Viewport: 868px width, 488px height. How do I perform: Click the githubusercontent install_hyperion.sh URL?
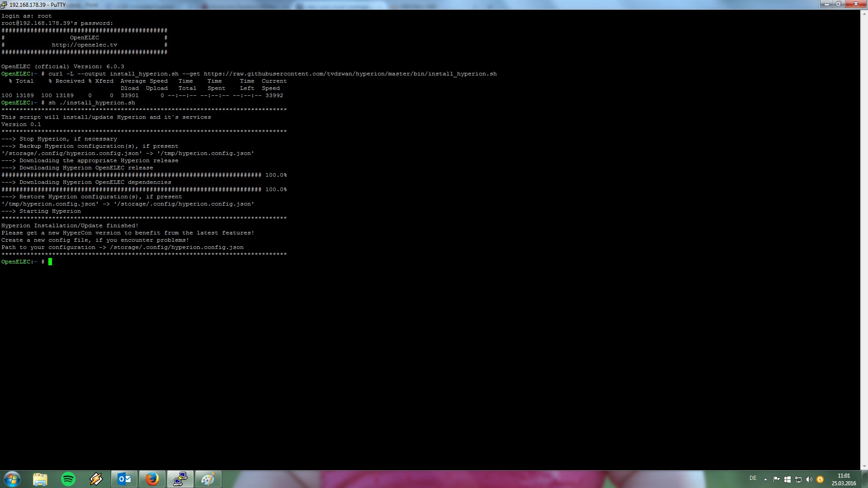pyautogui.click(x=350, y=74)
